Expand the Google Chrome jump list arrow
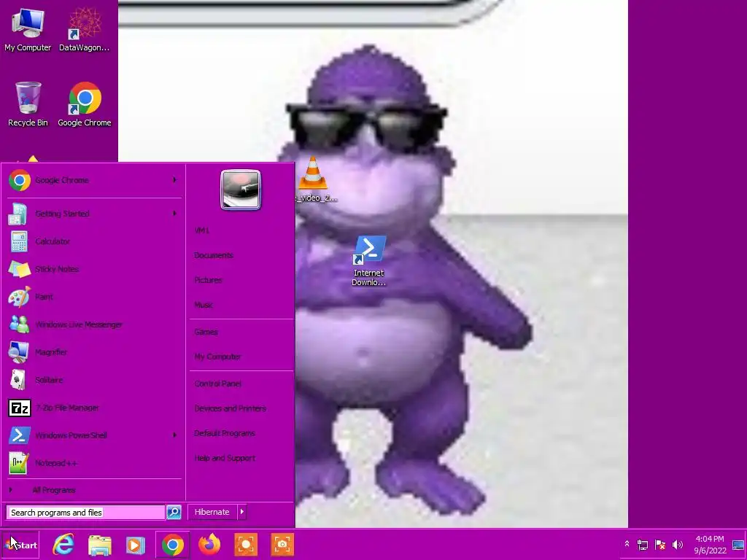This screenshot has height=560, width=747. point(174,180)
